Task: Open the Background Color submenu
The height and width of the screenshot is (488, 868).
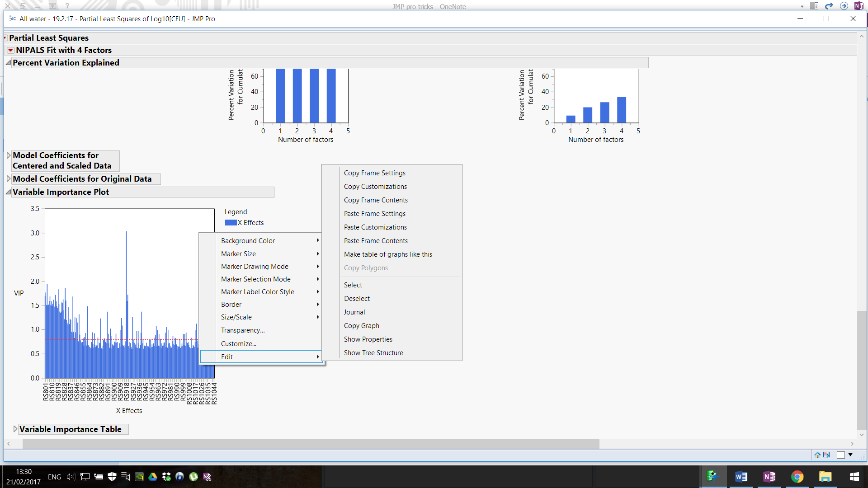Action: (248, 241)
